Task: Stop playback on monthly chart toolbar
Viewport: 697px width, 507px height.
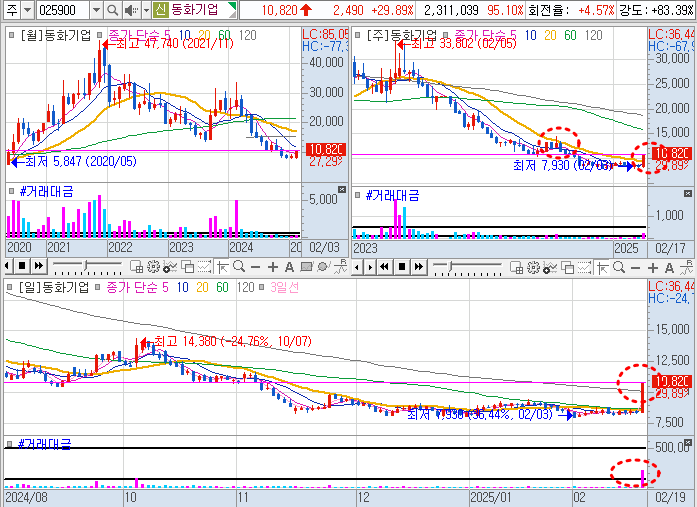Action: (22, 266)
